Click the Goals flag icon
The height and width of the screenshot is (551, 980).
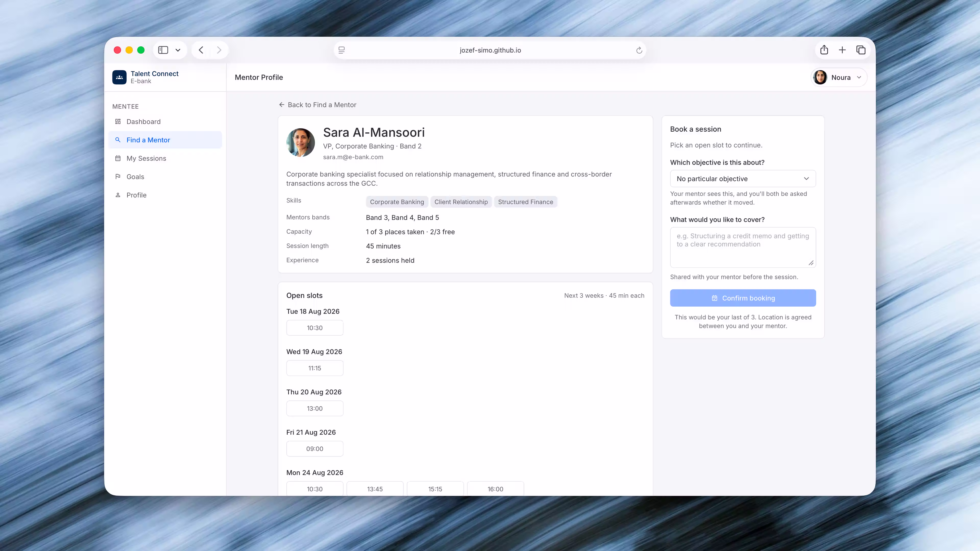pyautogui.click(x=118, y=177)
